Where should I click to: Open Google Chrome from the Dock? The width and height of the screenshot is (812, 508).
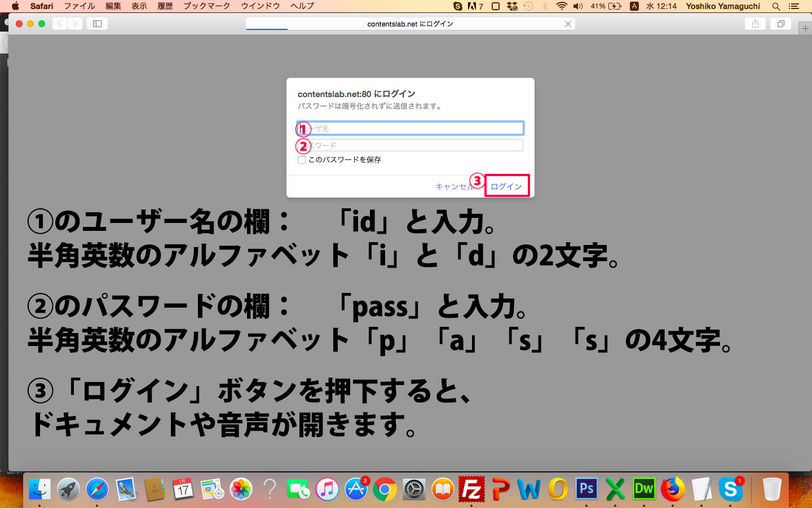(x=385, y=489)
